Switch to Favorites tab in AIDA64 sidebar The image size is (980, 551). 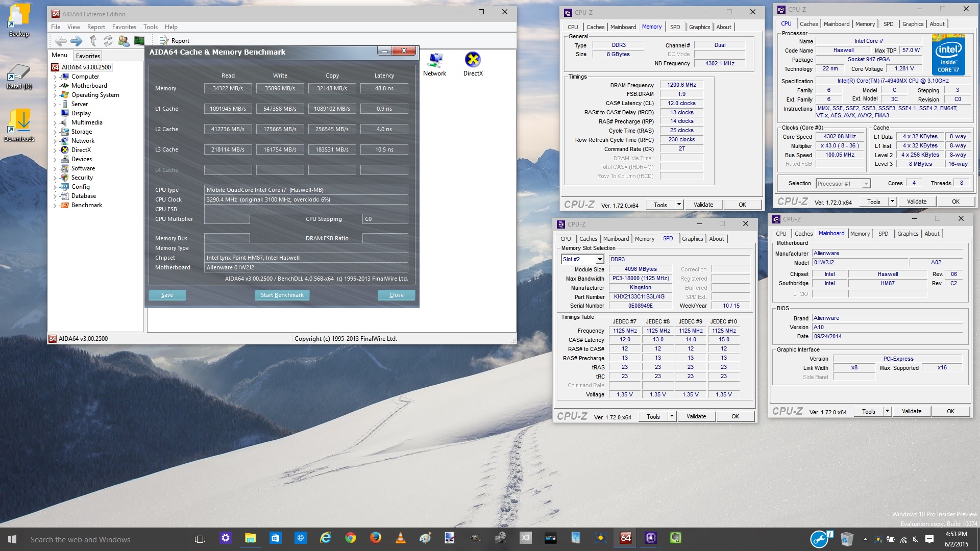click(88, 56)
